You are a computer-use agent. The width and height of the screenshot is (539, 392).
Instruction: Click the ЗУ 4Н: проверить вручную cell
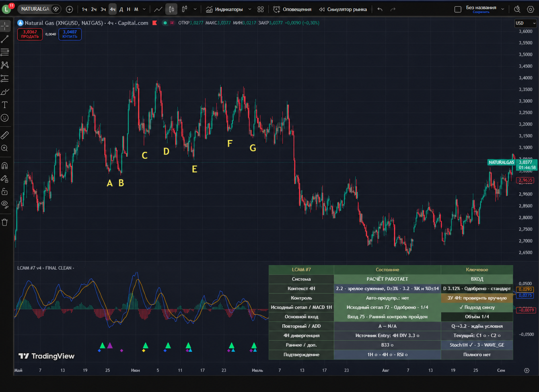tap(477, 298)
